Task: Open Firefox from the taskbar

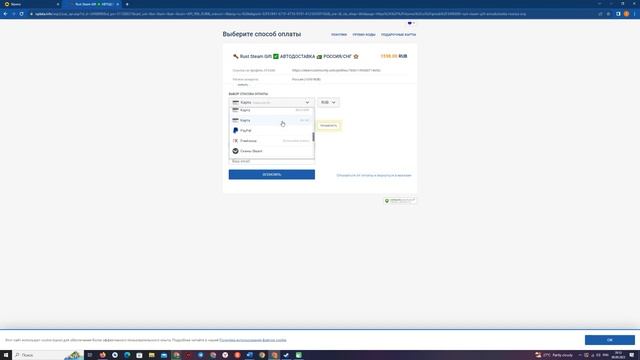Action: (x=102, y=355)
